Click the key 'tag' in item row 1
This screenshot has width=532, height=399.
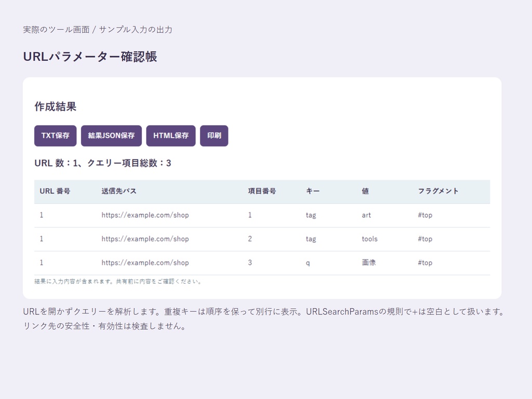pyautogui.click(x=311, y=216)
